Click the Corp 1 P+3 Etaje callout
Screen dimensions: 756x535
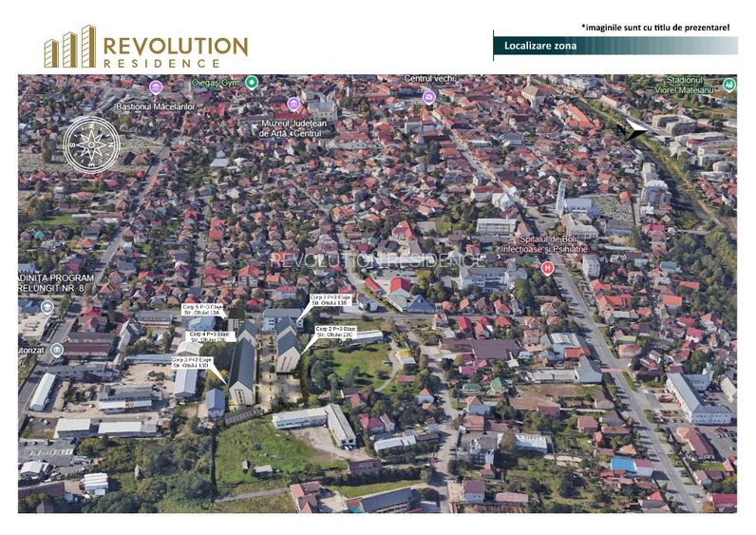[x=330, y=301]
